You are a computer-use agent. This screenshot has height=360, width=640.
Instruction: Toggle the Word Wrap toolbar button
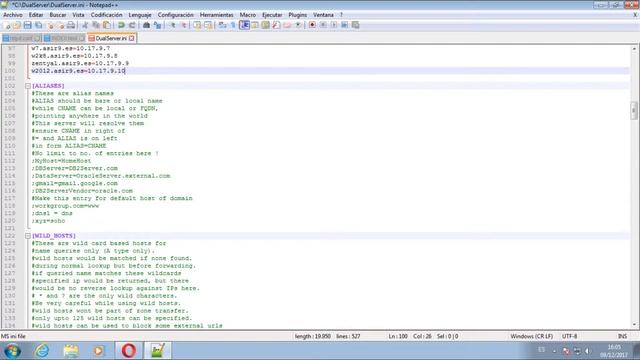pyautogui.click(x=222, y=25)
